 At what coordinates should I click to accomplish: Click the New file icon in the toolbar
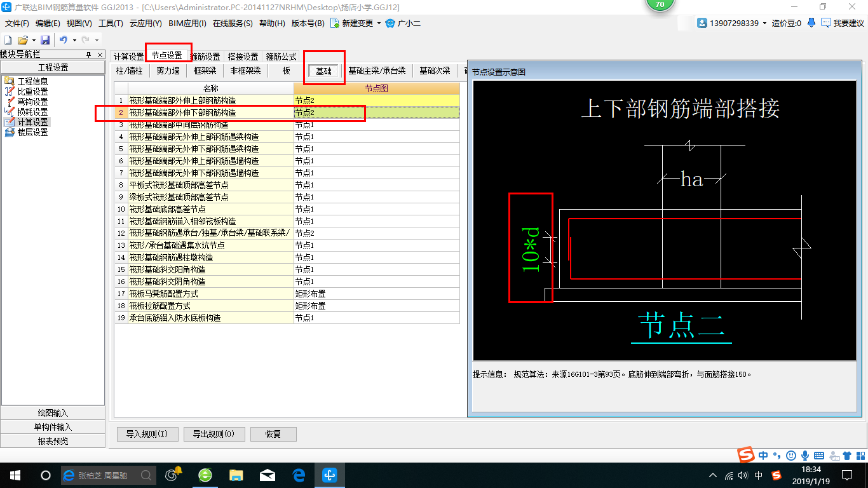(8, 40)
